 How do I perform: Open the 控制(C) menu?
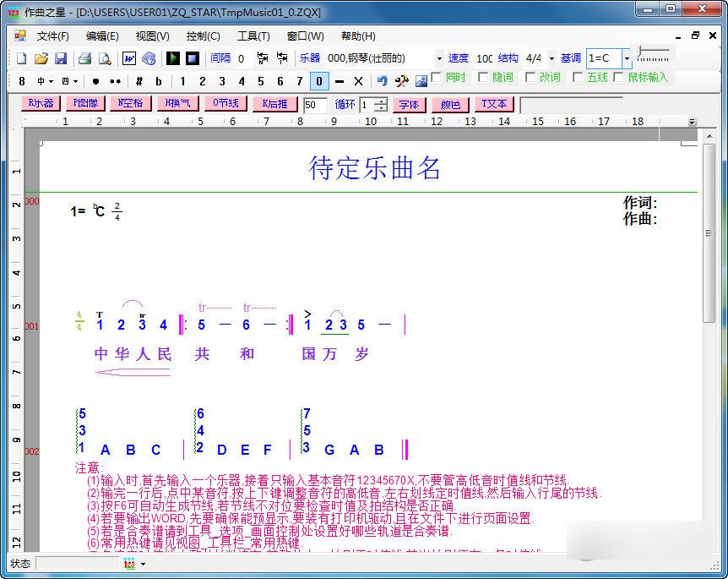(203, 35)
